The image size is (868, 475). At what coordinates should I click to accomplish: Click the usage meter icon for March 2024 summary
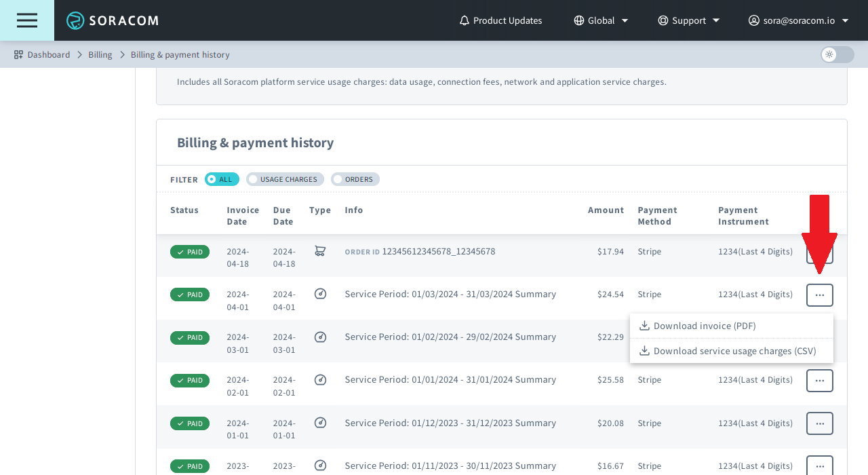coord(320,294)
